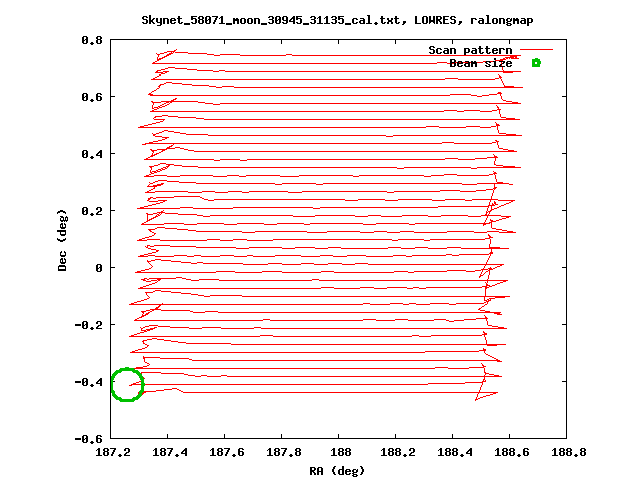Click the -0.2 y-axis tick label
This screenshot has width=640, height=480.
pos(88,325)
